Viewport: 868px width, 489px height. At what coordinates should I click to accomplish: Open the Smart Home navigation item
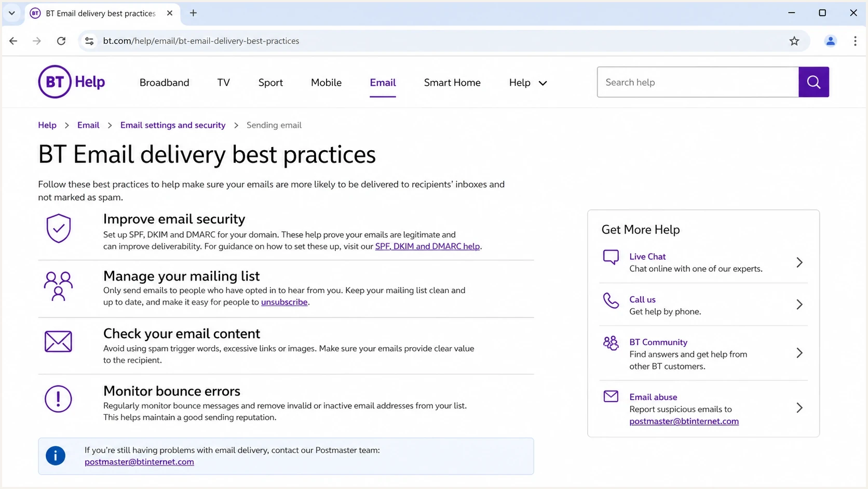452,83
